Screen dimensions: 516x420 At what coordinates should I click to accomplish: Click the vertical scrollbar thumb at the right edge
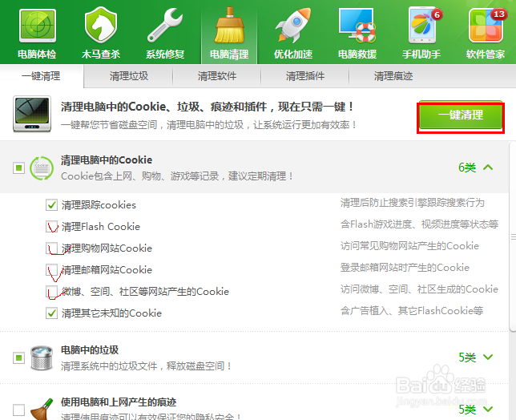point(512,236)
